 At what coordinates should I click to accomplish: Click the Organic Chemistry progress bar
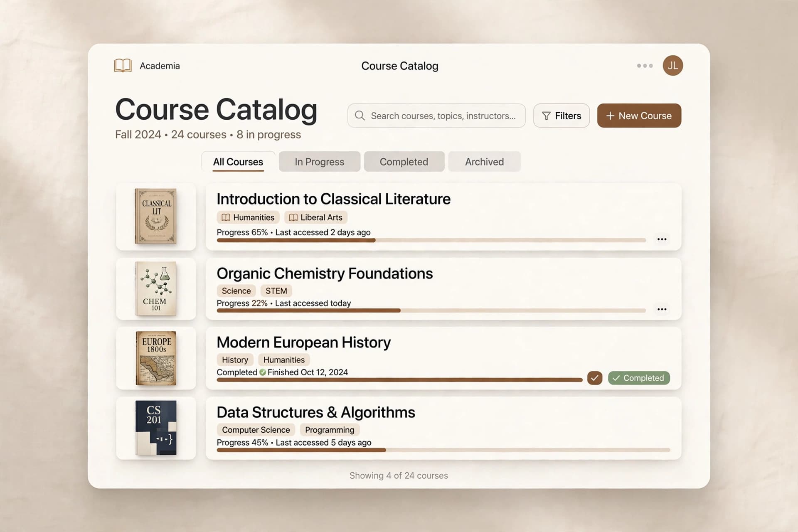tap(431, 310)
